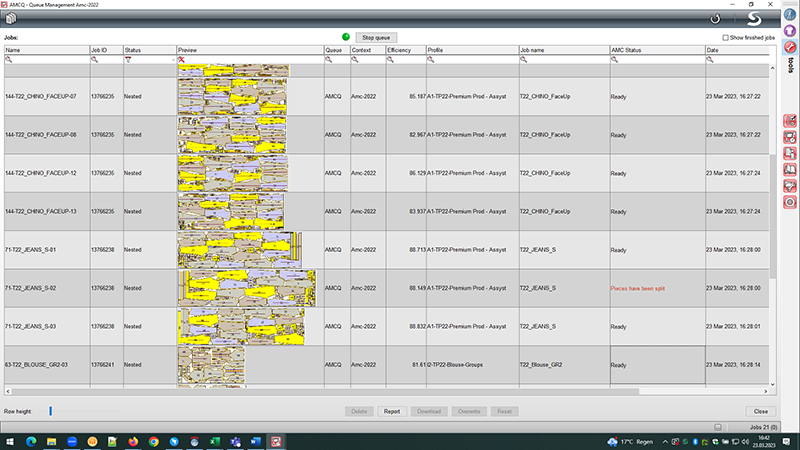Click the clear filter red X in Preview column

point(182,60)
